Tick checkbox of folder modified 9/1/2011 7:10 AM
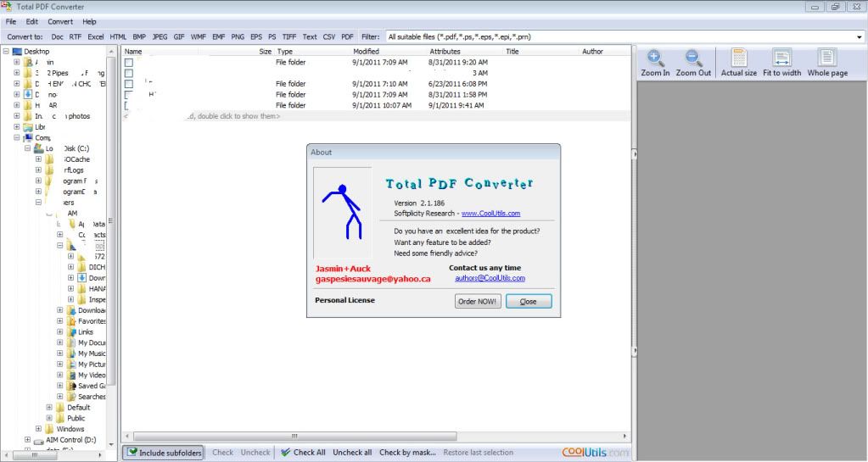Image resolution: width=868 pixels, height=462 pixels. click(129, 84)
